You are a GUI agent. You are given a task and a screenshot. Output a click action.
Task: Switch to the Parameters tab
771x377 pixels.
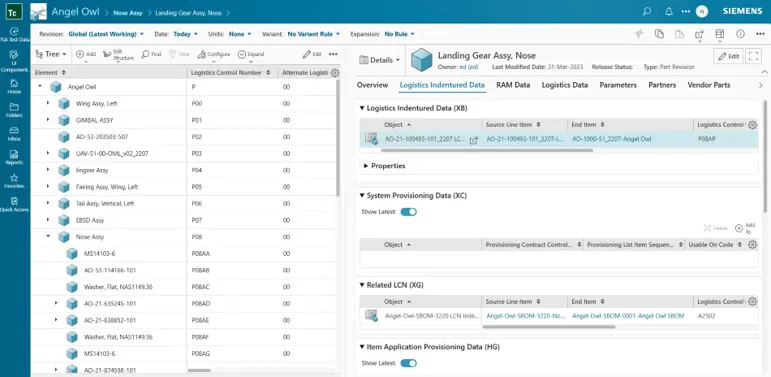[618, 85]
